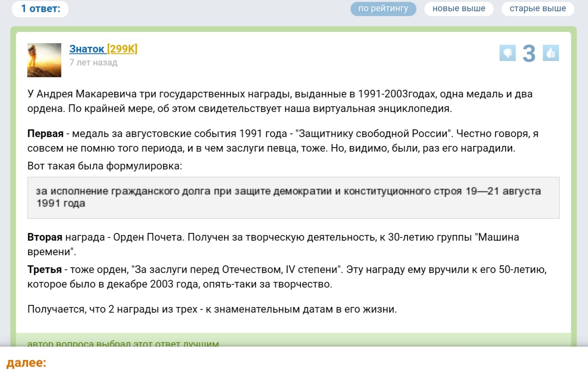The height and width of the screenshot is (370, 588).
Task: Sort answers 'старые выше'
Action: (x=537, y=8)
